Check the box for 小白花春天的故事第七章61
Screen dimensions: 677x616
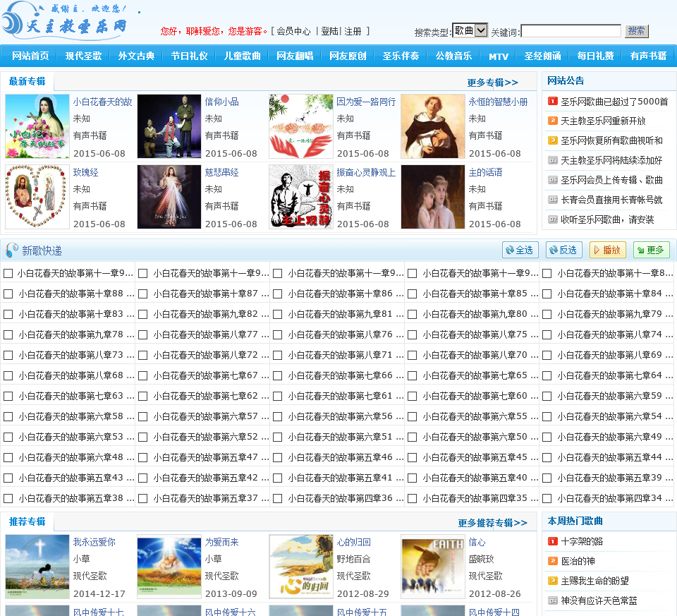[278, 396]
